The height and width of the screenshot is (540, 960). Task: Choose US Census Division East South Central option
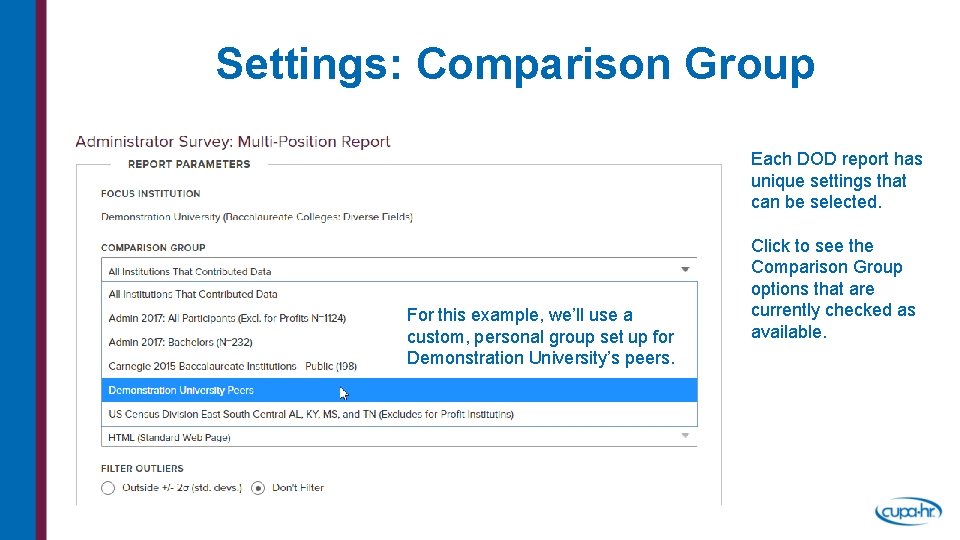[x=310, y=414]
